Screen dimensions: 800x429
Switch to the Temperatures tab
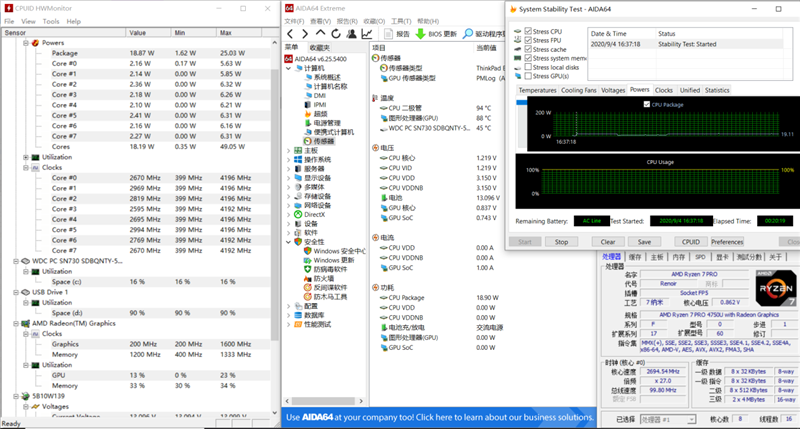[x=537, y=90]
